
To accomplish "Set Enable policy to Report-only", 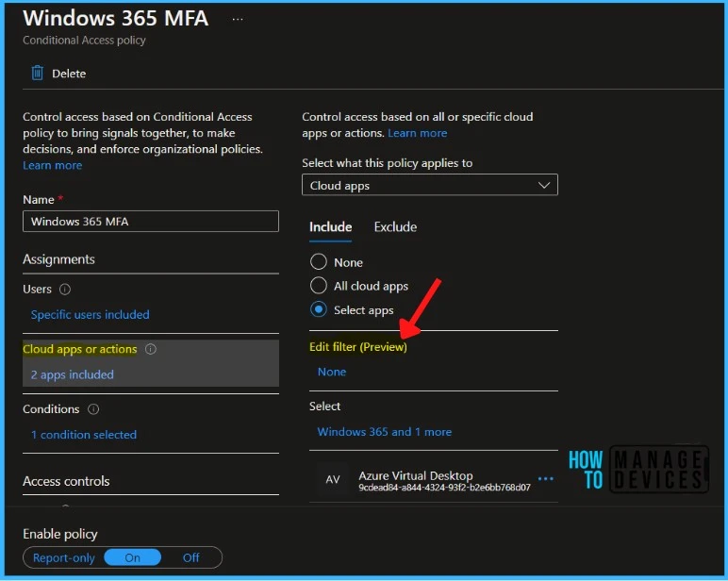I will 63,557.
